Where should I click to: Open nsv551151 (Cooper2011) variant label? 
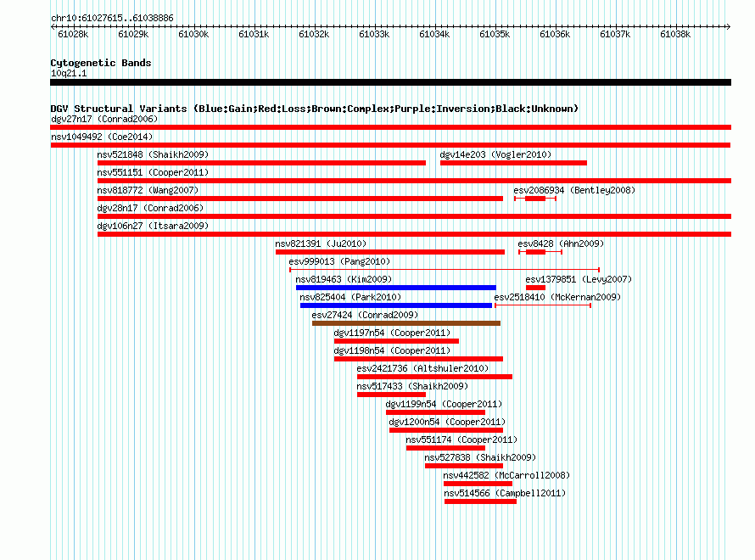[x=153, y=172]
